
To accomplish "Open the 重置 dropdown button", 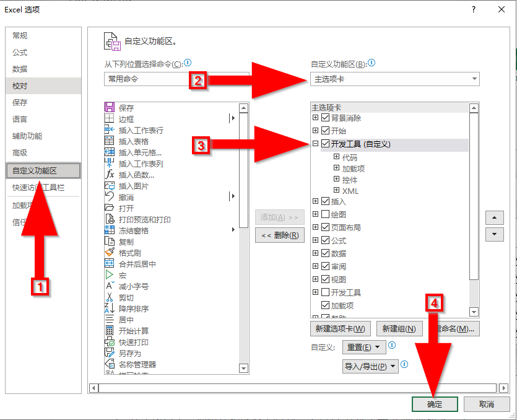I will tap(364, 347).
